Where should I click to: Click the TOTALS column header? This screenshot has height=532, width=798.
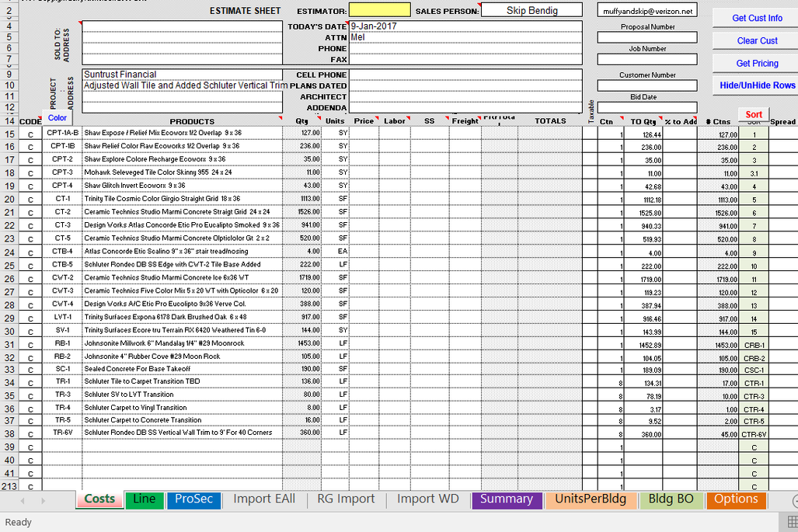[x=550, y=121]
